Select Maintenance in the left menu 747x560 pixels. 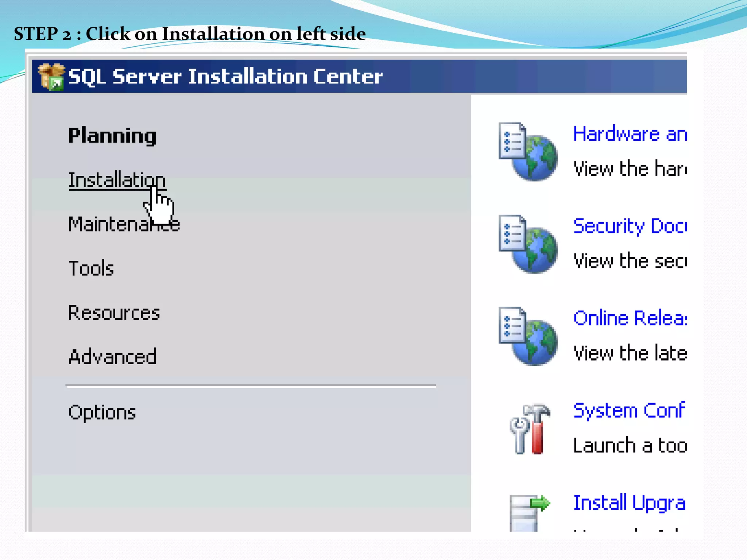(x=124, y=224)
